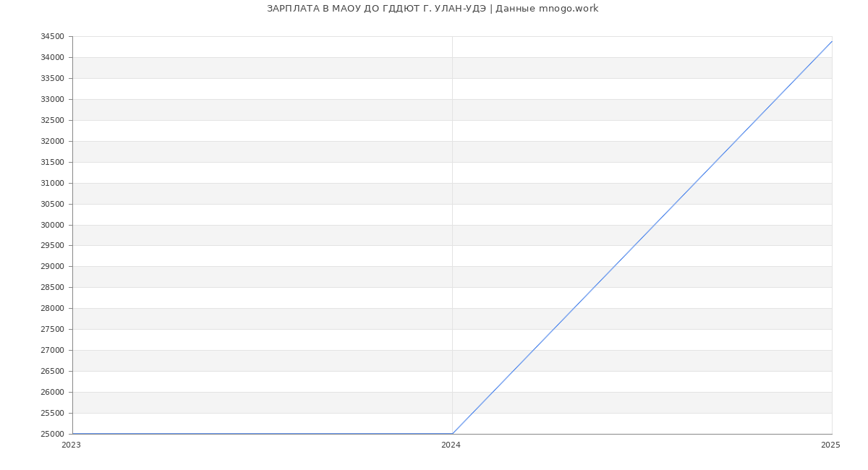Image resolution: width=868 pixels, height=470 pixels.
Task: Select the 32000 y-axis tick label
Action: coord(52,141)
